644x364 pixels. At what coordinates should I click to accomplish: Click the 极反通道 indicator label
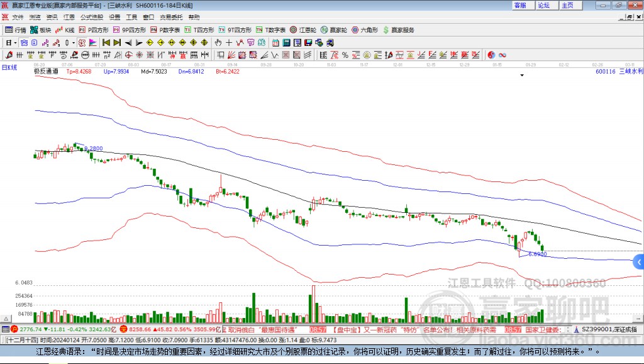coord(46,72)
